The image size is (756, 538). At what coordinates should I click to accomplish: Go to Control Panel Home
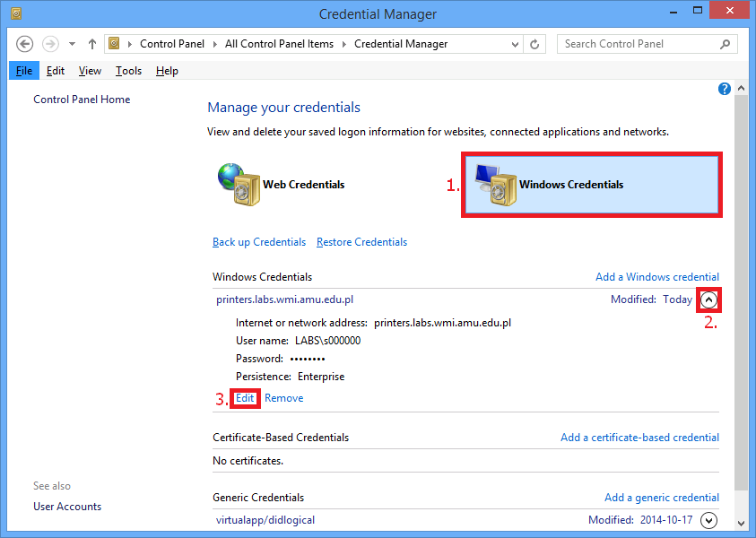point(82,100)
